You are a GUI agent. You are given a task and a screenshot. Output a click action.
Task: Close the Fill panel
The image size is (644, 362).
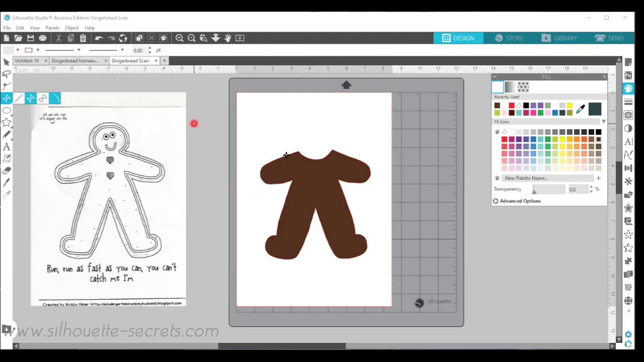coord(604,77)
